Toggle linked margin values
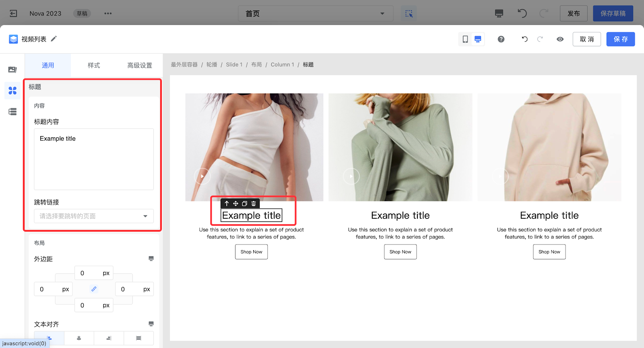Viewport: 644px width, 348px height. [x=94, y=289]
